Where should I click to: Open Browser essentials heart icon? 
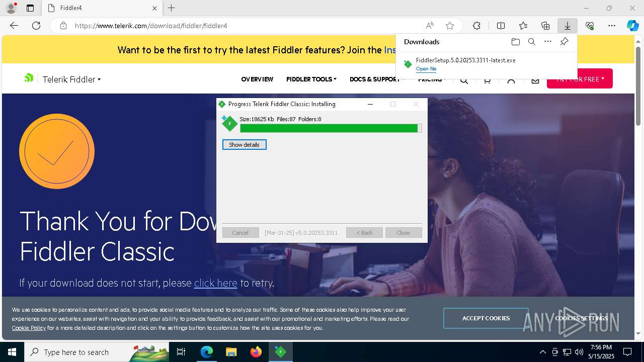pyautogui.click(x=590, y=26)
